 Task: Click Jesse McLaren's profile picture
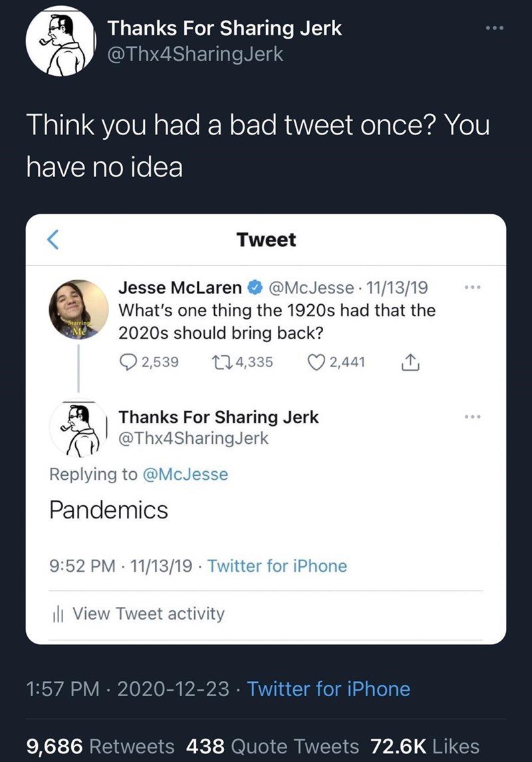81,308
